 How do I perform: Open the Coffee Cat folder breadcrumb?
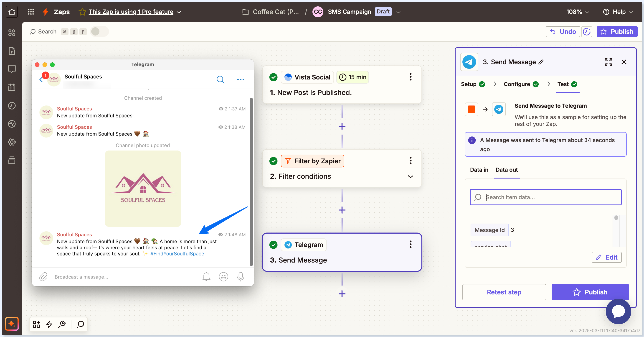coord(271,12)
